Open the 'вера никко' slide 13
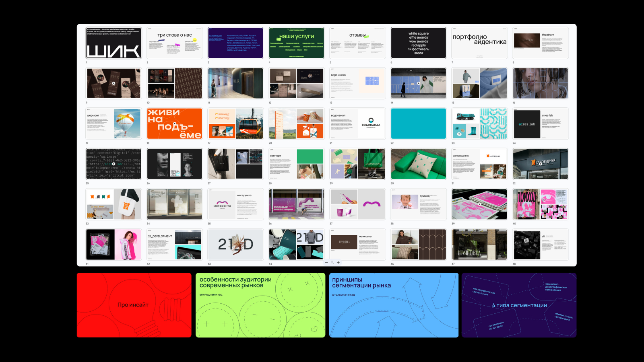The width and height of the screenshot is (644, 362). click(357, 83)
